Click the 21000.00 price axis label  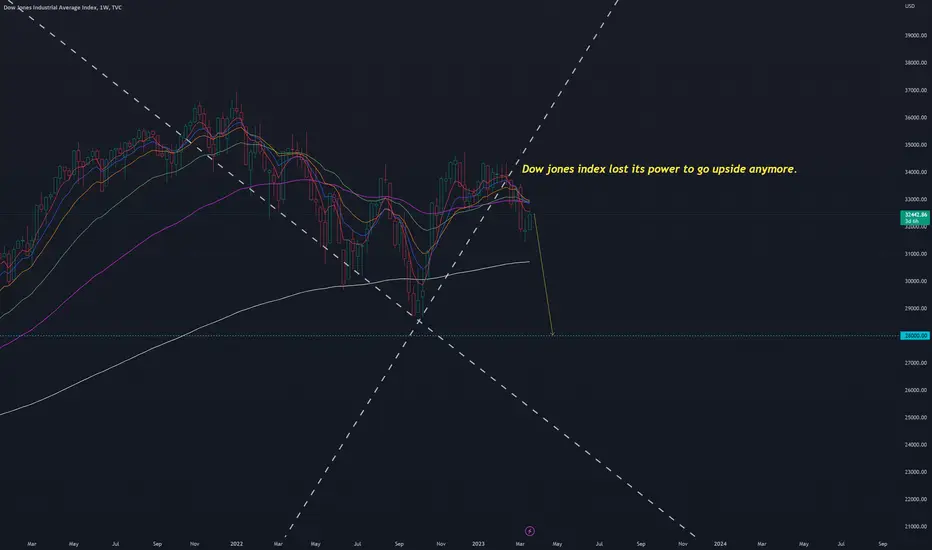pos(916,526)
